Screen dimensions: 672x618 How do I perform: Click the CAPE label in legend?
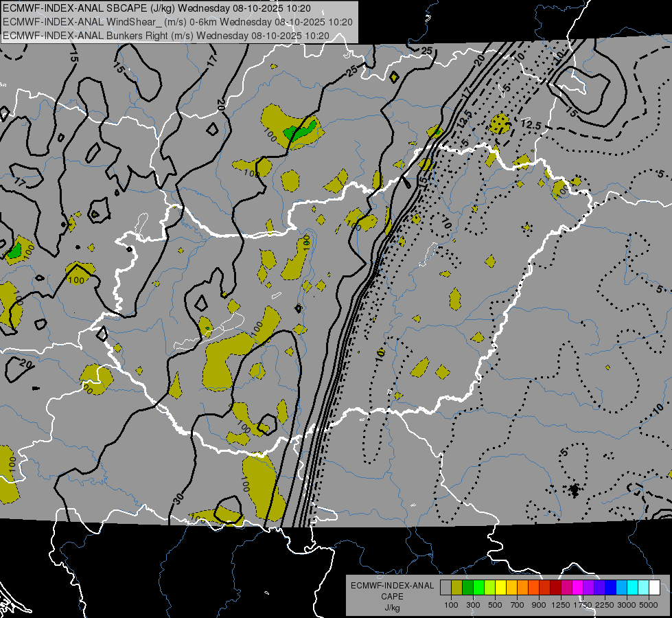click(392, 597)
